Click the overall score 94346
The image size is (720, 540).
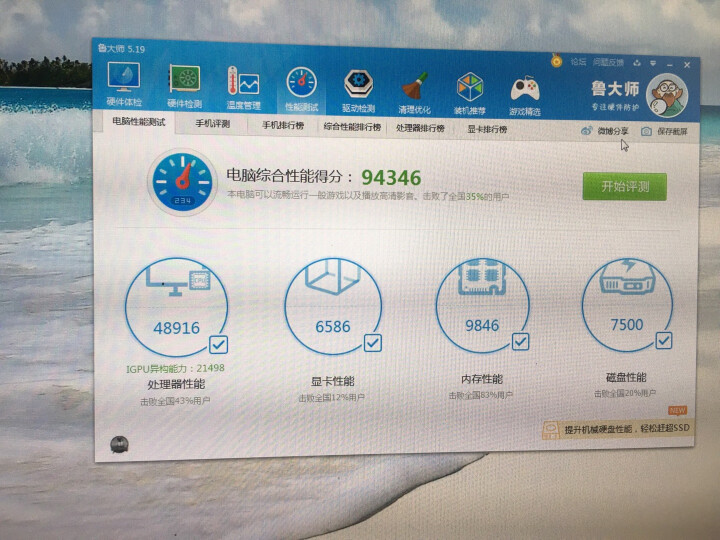(x=391, y=178)
